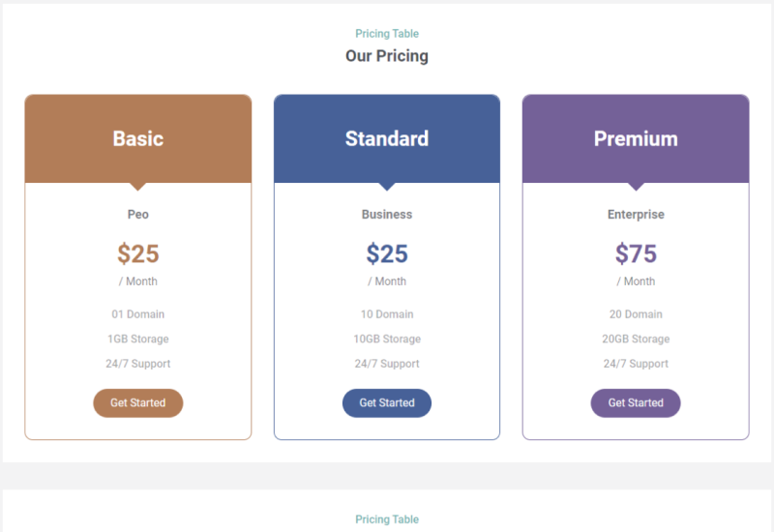Select the Premium plan header
Viewport: 774px width, 532px height.
[636, 138]
